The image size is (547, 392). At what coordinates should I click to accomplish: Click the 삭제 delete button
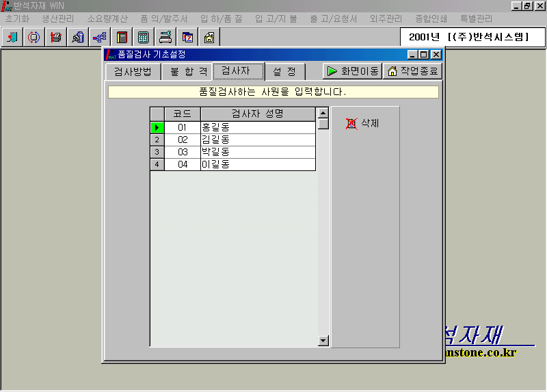[x=362, y=123]
